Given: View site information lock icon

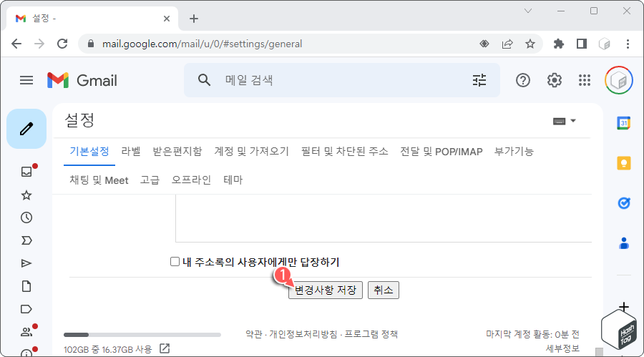Looking at the screenshot, I should click(x=91, y=44).
